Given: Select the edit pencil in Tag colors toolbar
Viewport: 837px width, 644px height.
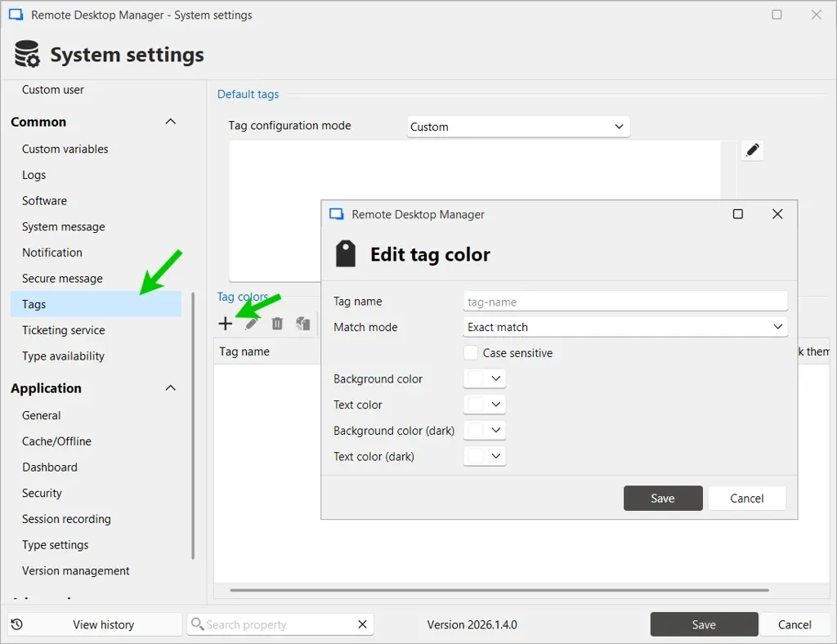Looking at the screenshot, I should pos(251,323).
